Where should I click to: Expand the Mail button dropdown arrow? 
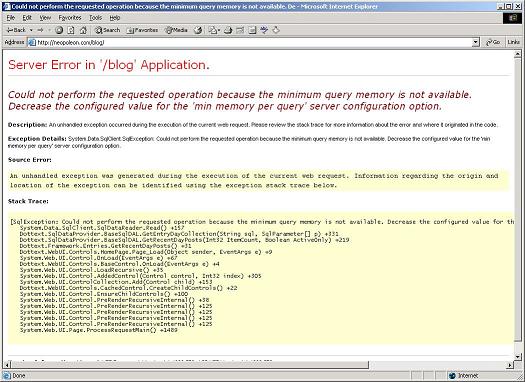pyautogui.click(x=219, y=30)
